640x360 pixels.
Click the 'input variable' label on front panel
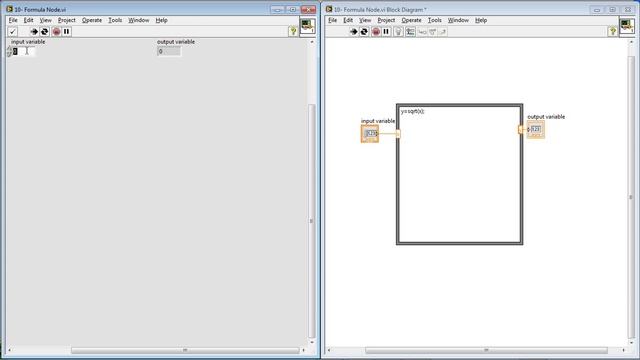[x=28, y=42]
